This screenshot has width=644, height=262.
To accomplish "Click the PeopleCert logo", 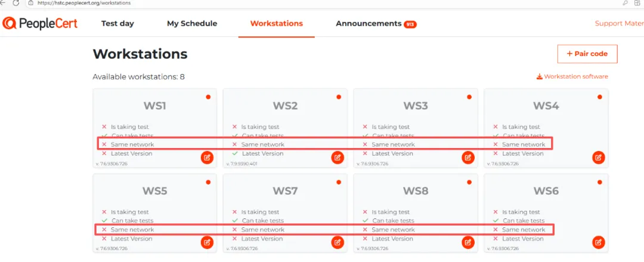I will point(39,24).
